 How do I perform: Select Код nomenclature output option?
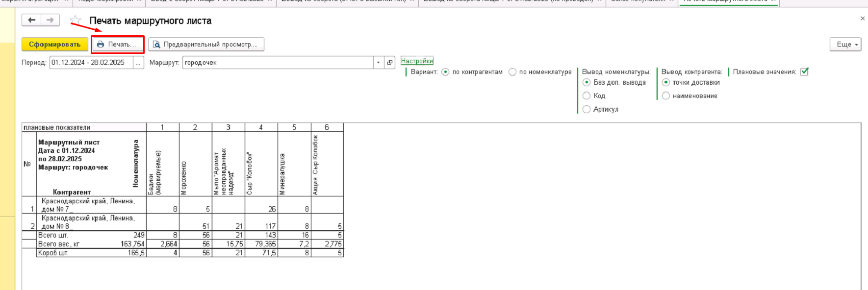point(594,96)
